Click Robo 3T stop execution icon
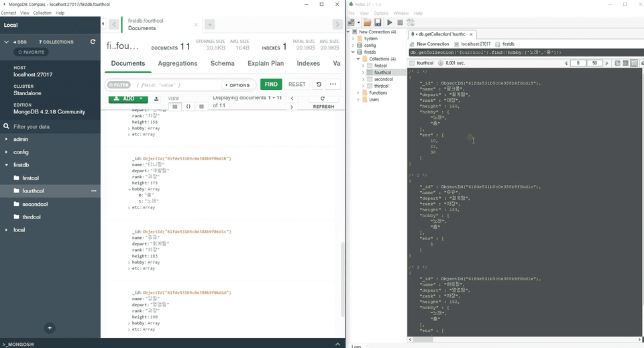 point(400,23)
